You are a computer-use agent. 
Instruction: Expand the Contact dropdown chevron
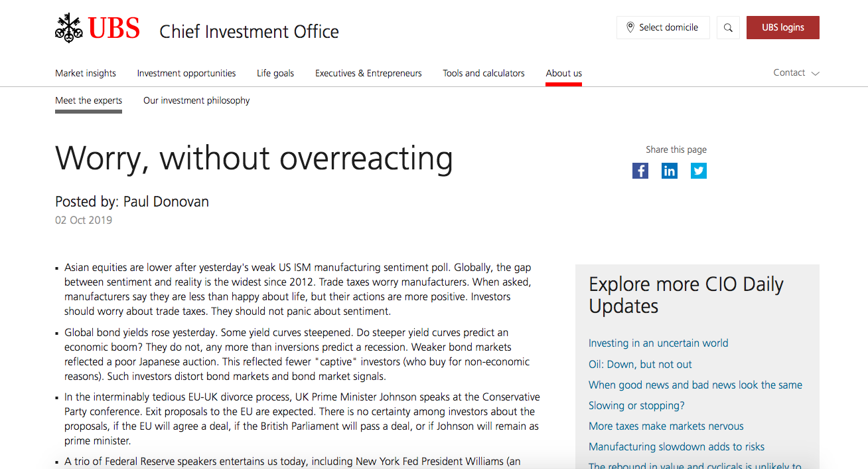[816, 74]
